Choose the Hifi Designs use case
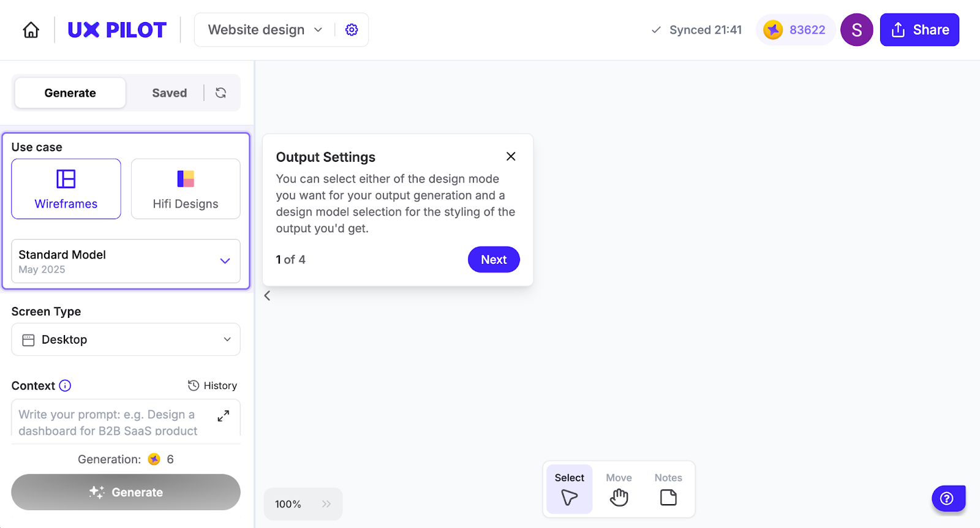980x528 pixels. click(x=186, y=189)
